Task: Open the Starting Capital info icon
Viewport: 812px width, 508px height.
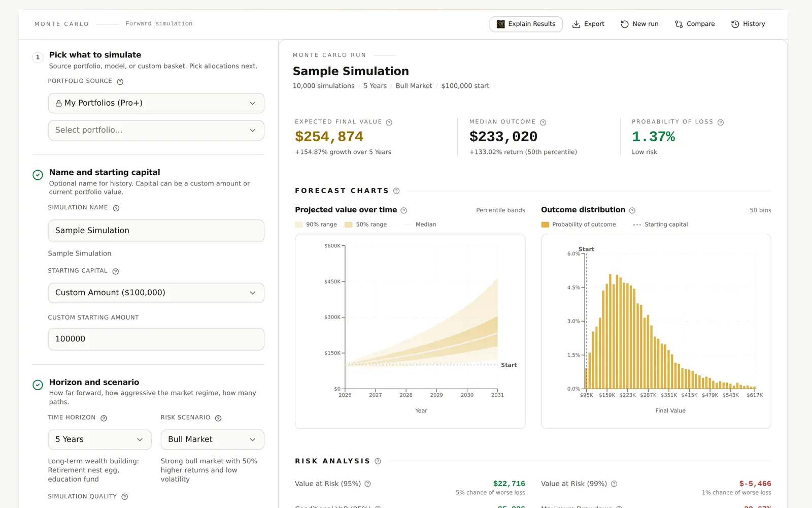Action: click(116, 271)
